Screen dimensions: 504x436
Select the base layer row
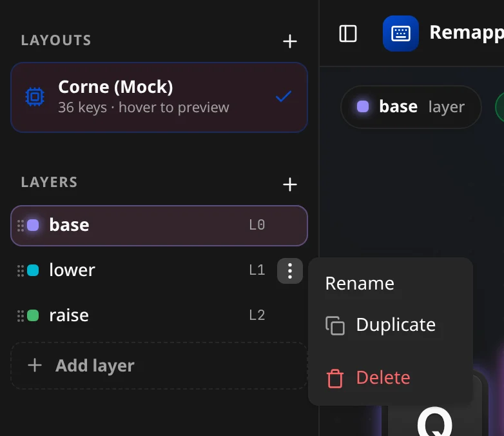[159, 226]
